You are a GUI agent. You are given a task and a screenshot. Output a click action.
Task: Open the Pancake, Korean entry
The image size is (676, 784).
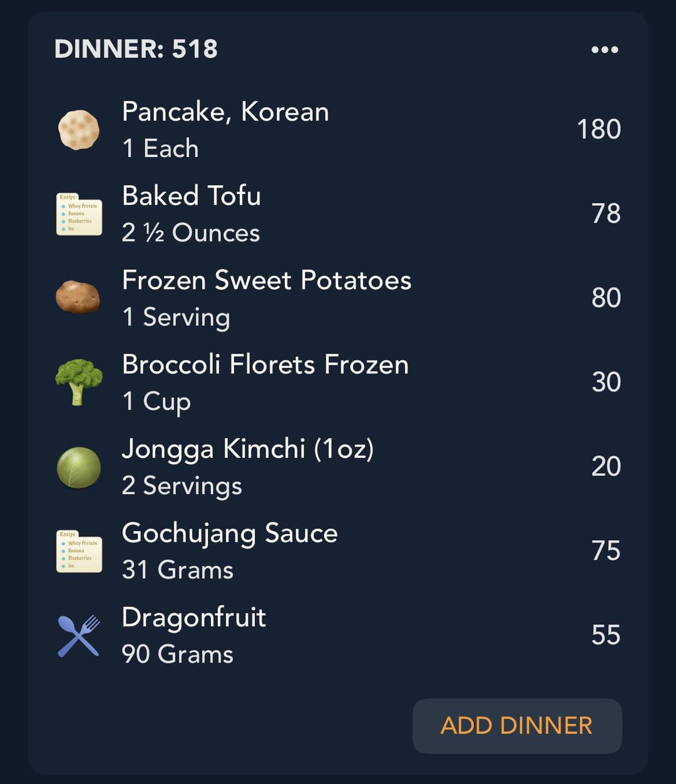click(x=225, y=112)
